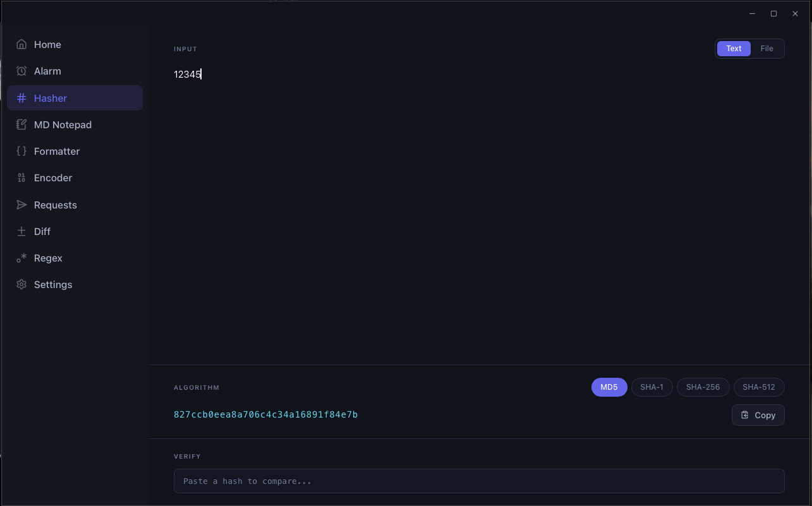
Task: Click the Hasher hash icon
Action: click(21, 98)
